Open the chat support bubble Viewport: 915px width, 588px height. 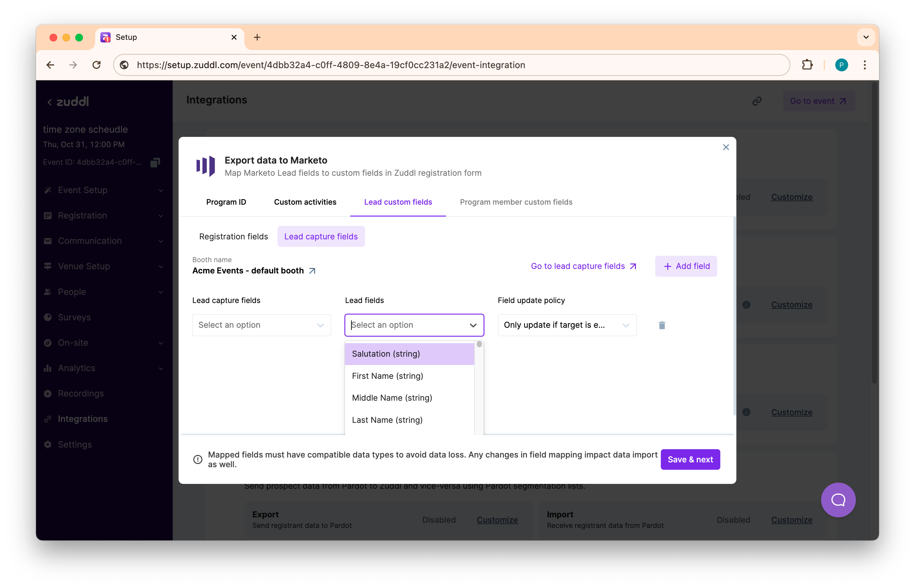(x=838, y=499)
